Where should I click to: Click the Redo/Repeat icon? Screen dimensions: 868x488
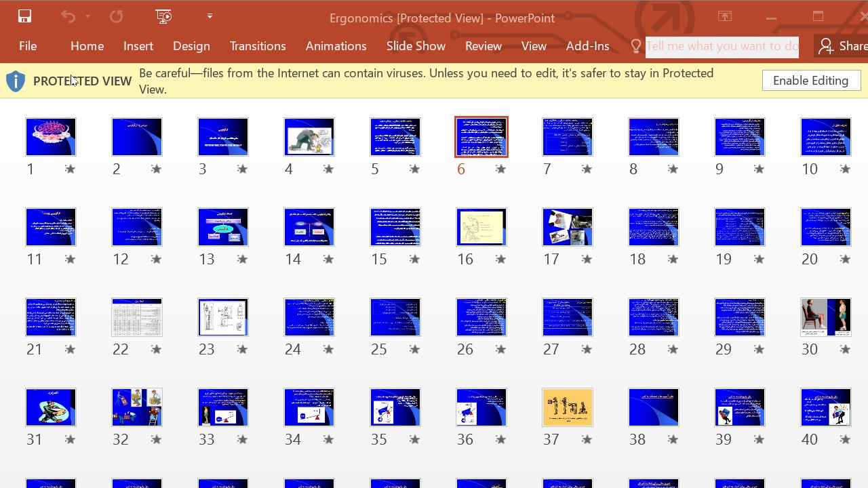[116, 16]
